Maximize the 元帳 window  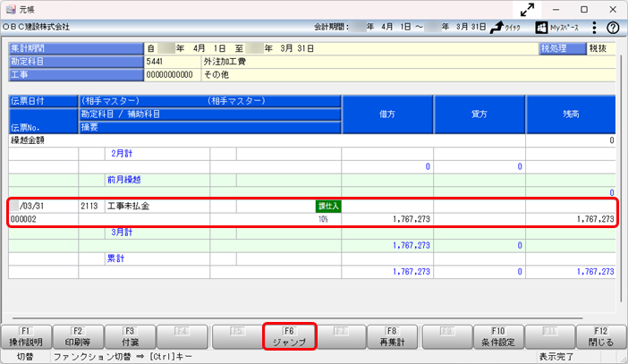[584, 10]
